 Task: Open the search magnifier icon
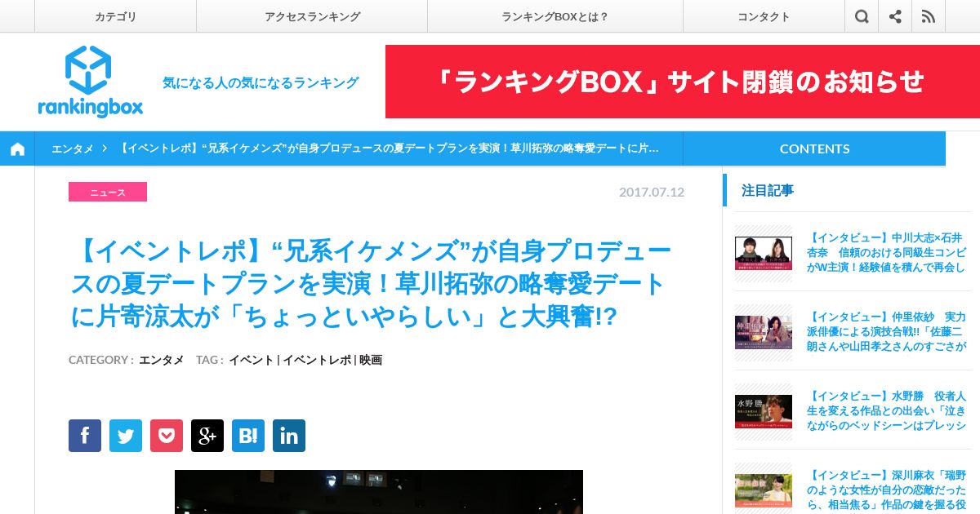tap(862, 16)
